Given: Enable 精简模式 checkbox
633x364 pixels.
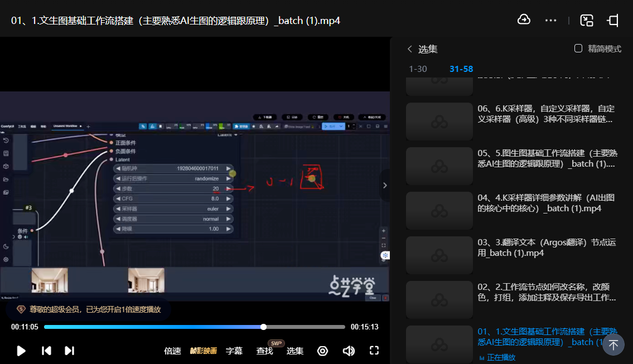Looking at the screenshot, I should pyautogui.click(x=578, y=48).
